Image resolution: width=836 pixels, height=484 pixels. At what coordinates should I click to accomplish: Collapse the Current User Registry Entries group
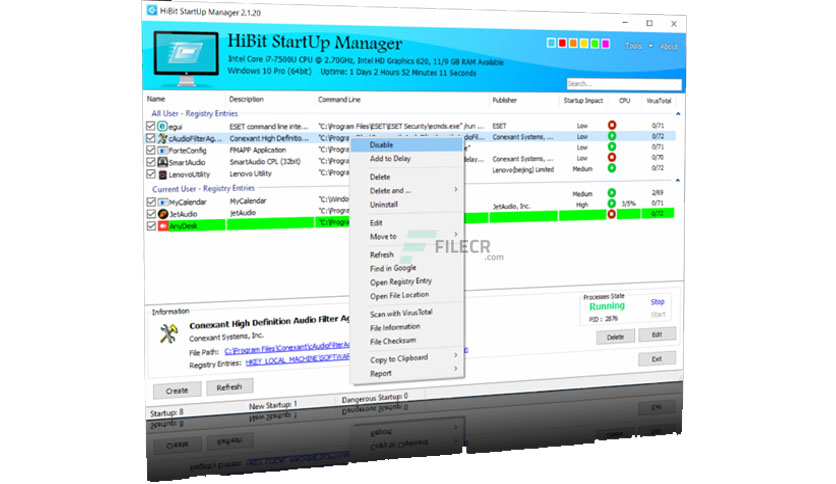click(x=678, y=180)
